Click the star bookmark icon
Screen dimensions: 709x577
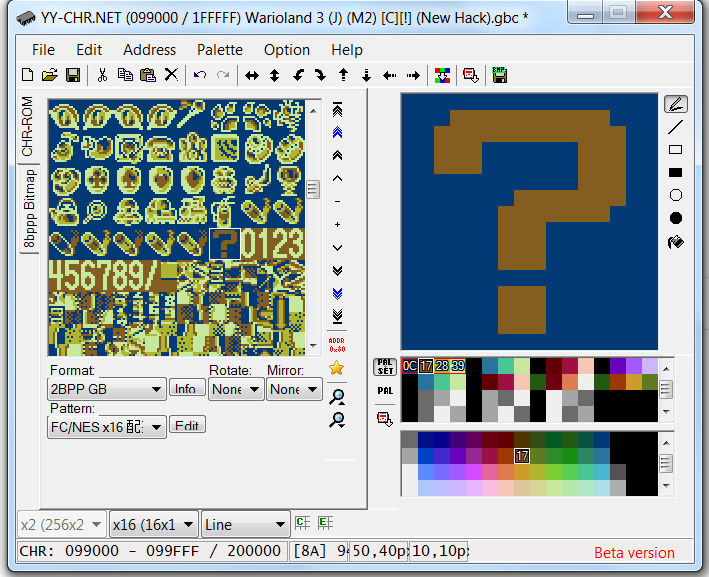tap(337, 368)
